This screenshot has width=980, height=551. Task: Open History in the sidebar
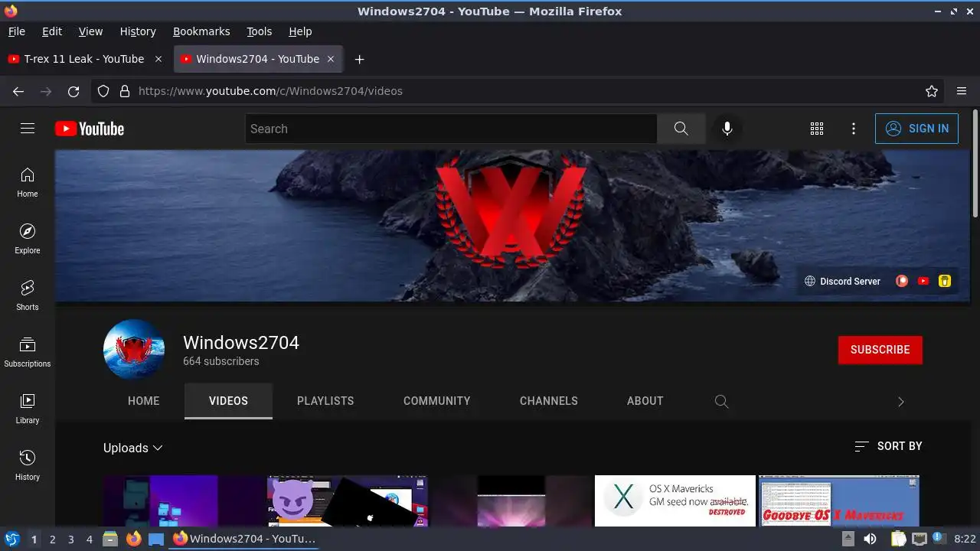pyautogui.click(x=28, y=466)
